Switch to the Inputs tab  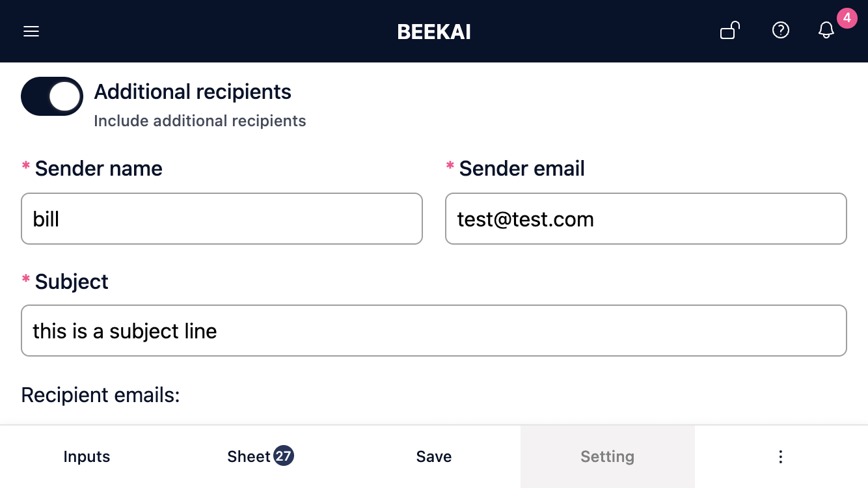(x=87, y=457)
